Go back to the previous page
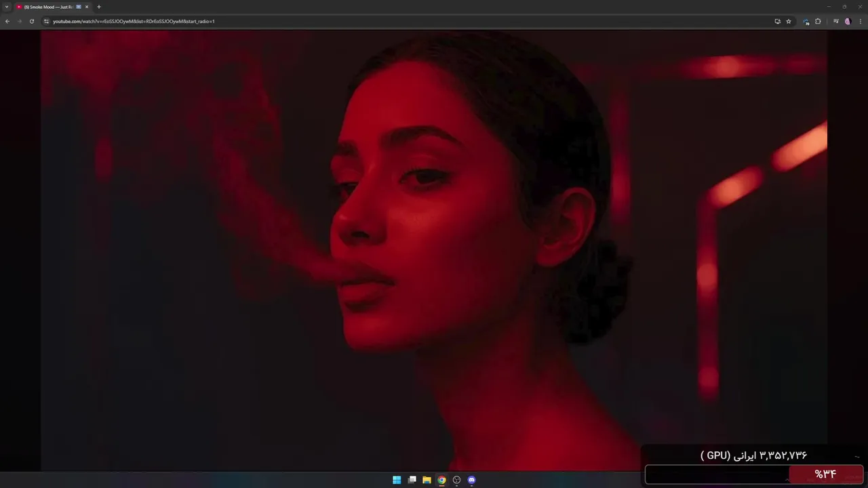 click(x=7, y=21)
